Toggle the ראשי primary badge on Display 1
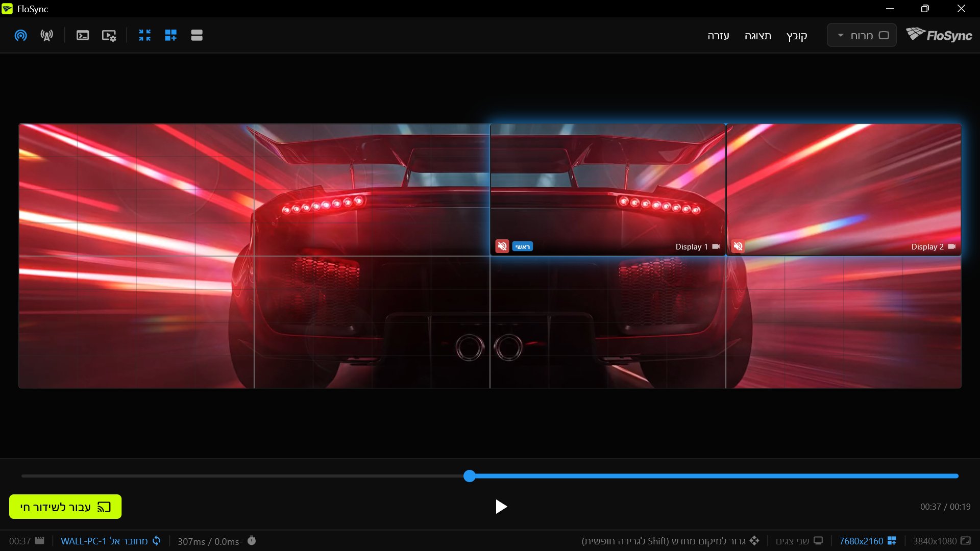Screen dimensions: 980x551 tap(522, 246)
